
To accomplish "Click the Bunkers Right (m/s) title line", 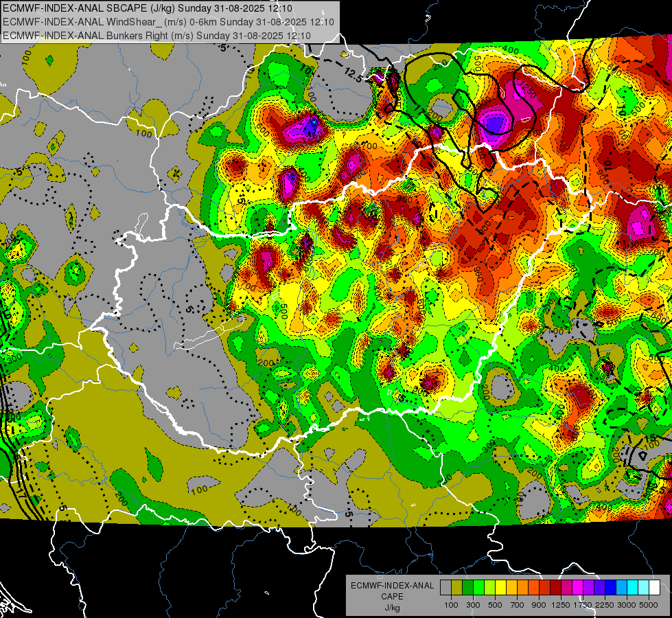I will point(157,35).
